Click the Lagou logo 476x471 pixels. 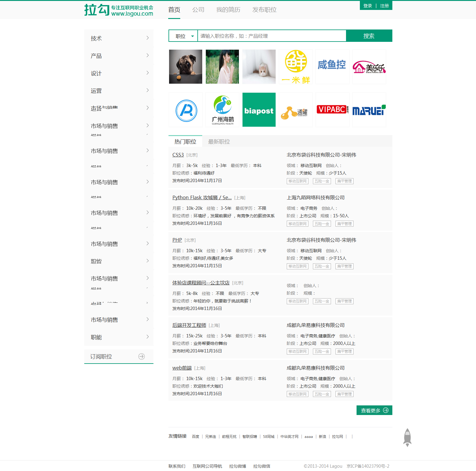coord(119,10)
